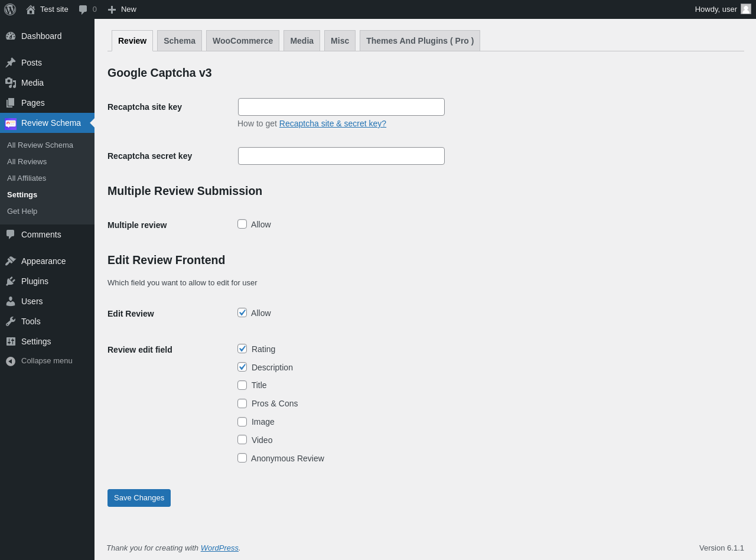Image resolution: width=756 pixels, height=560 pixels.
Task: Click the Plugins plug icon
Action: pos(11,281)
